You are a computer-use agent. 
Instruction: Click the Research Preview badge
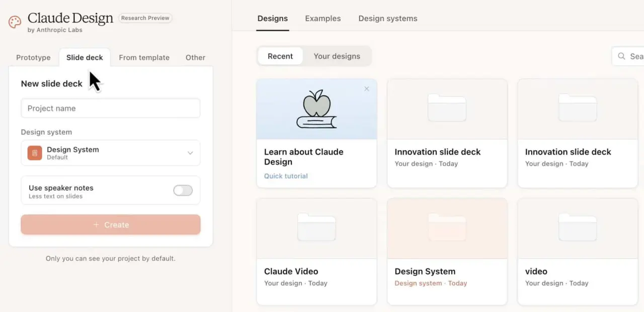[x=145, y=18]
